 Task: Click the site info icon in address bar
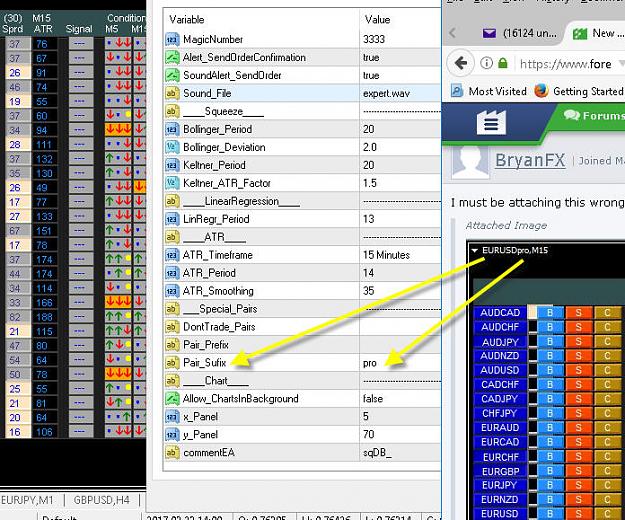486,63
